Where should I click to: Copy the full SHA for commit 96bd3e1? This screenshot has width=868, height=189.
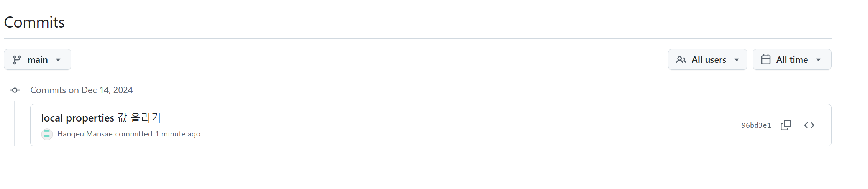(786, 125)
